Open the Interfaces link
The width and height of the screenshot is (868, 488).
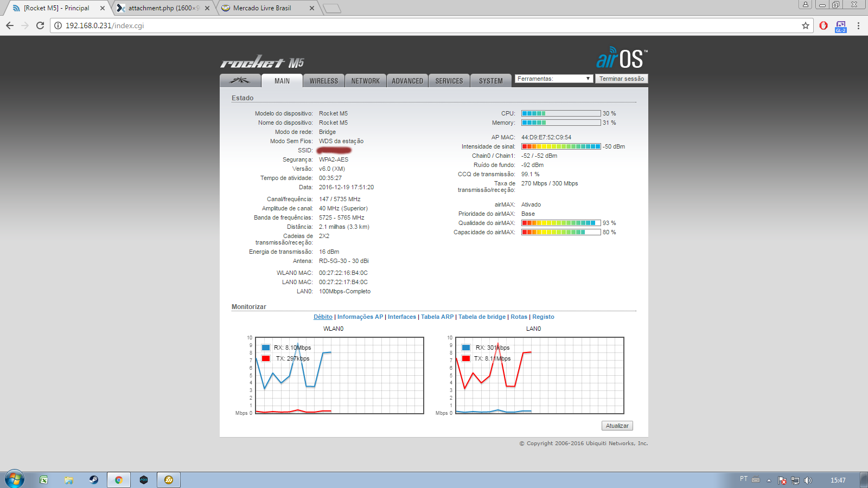(x=402, y=317)
